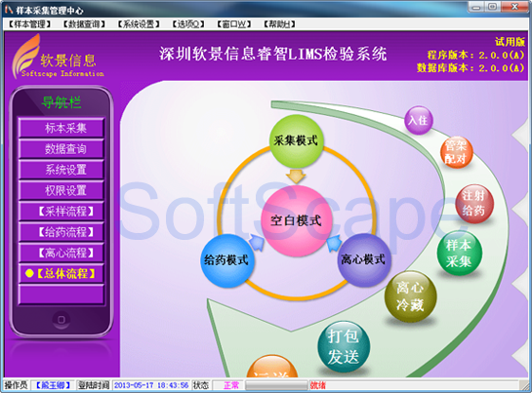The height and width of the screenshot is (393, 532).
Task: Select the 【离心流程】 navigation item
Action: (61, 253)
